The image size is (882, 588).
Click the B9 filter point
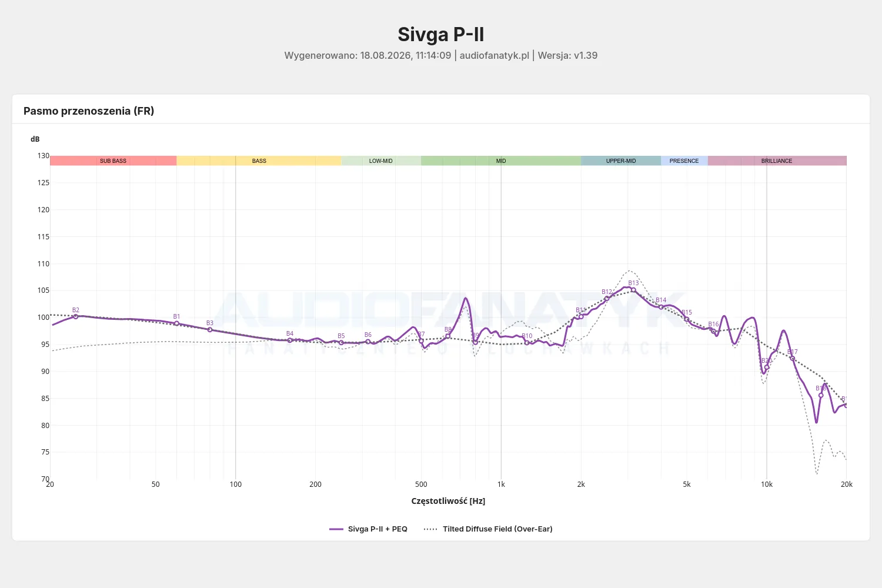pyautogui.click(x=476, y=342)
